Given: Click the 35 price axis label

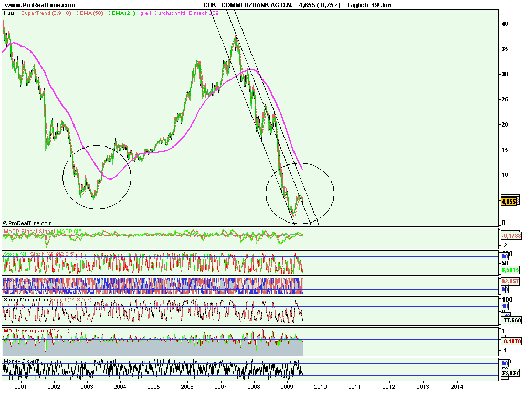Looking at the screenshot, I should pos(505,49).
